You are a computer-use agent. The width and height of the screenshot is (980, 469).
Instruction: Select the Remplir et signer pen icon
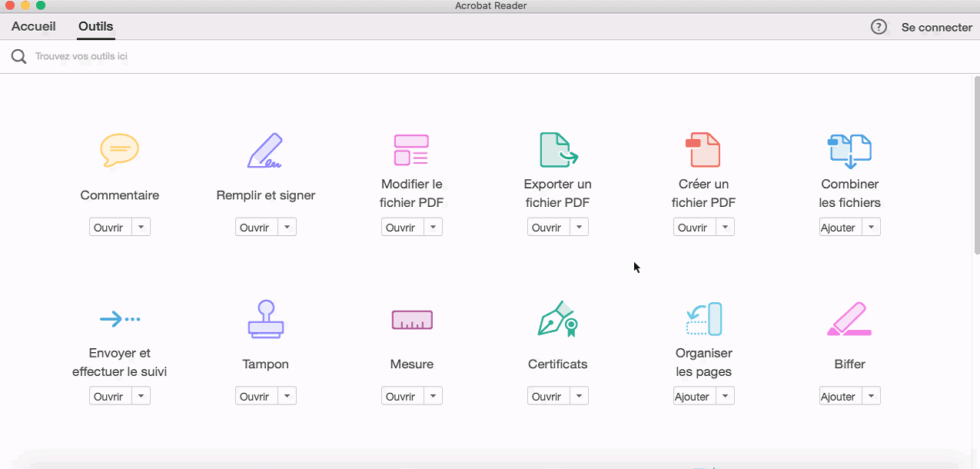265,151
